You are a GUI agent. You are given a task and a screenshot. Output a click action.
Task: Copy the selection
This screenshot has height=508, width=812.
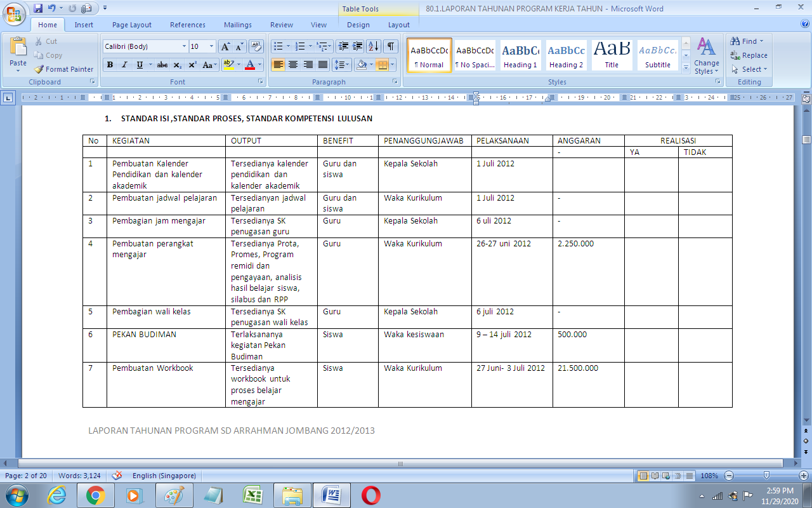48,55
